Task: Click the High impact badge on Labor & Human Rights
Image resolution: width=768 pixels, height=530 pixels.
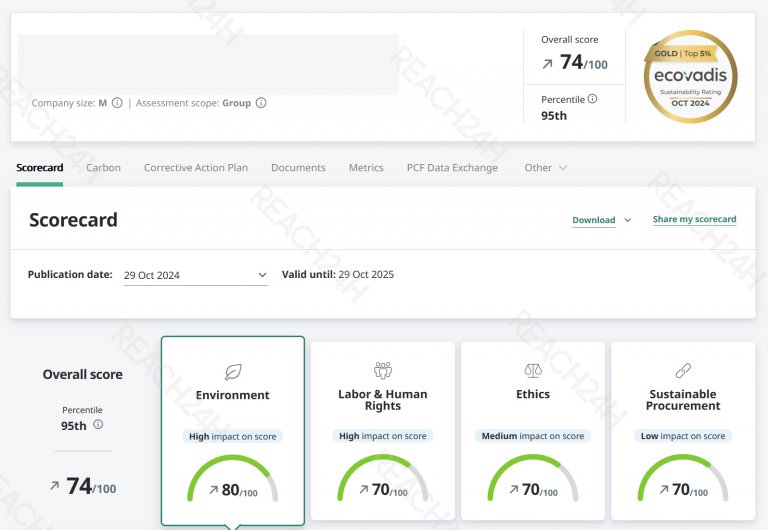Action: [383, 436]
